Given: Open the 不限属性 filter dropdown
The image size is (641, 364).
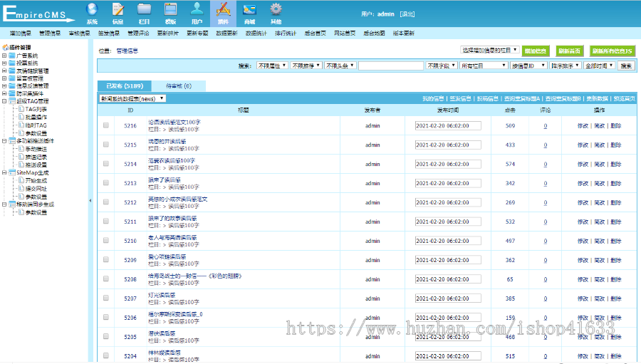Looking at the screenshot, I should click(272, 66).
